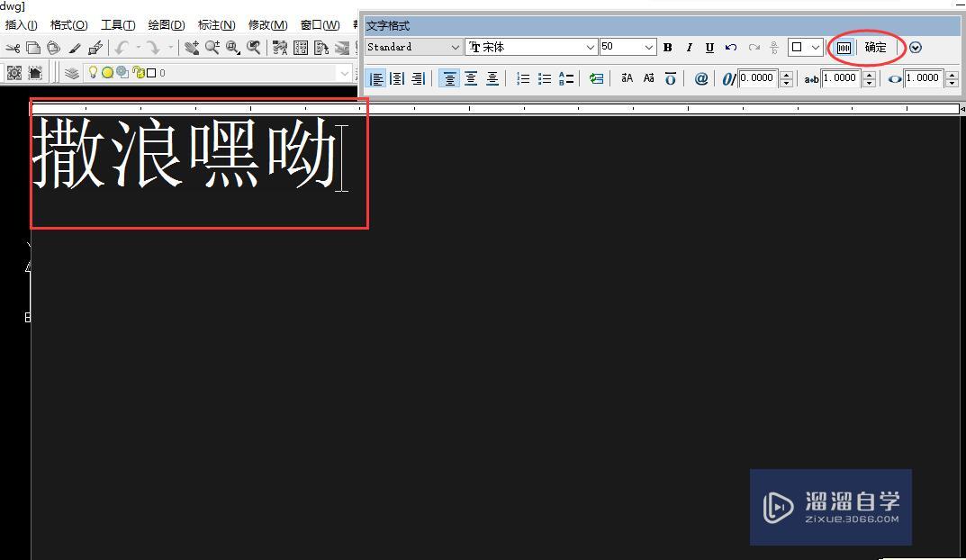Click the Workspace Settings gear icon
The height and width of the screenshot is (560, 966).
click(x=14, y=73)
